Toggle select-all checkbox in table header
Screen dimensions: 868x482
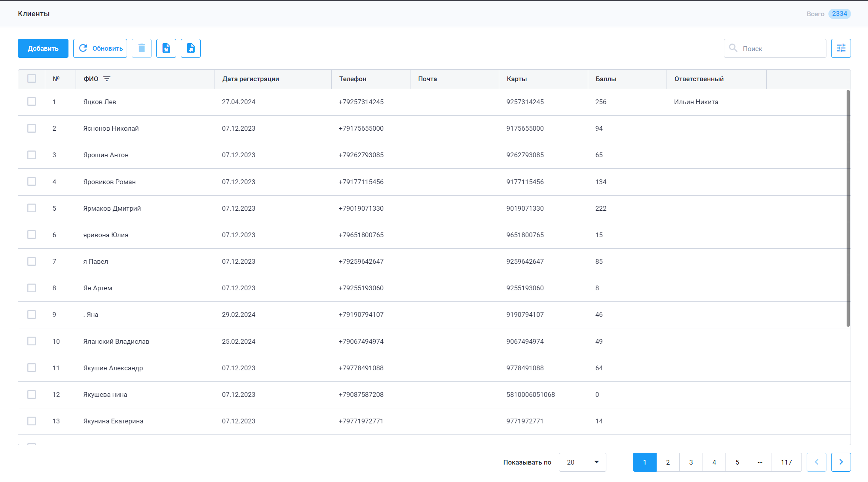pyautogui.click(x=32, y=78)
